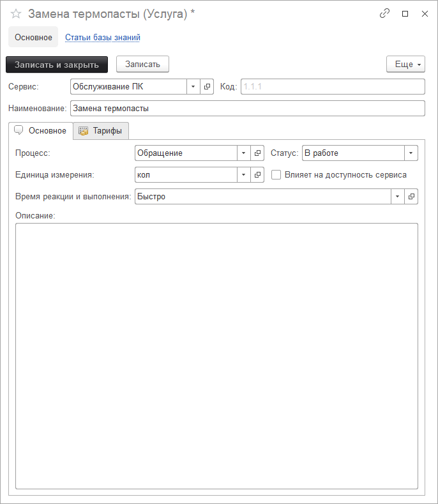The width and height of the screenshot is (438, 504).
Task: Expand the Процесс dropdown list
Action: (x=243, y=153)
